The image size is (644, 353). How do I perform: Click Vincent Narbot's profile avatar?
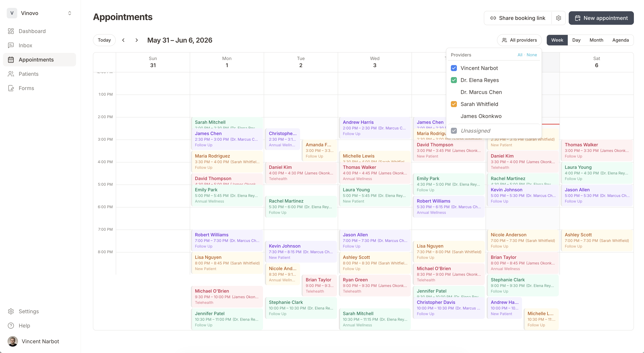tap(13, 341)
